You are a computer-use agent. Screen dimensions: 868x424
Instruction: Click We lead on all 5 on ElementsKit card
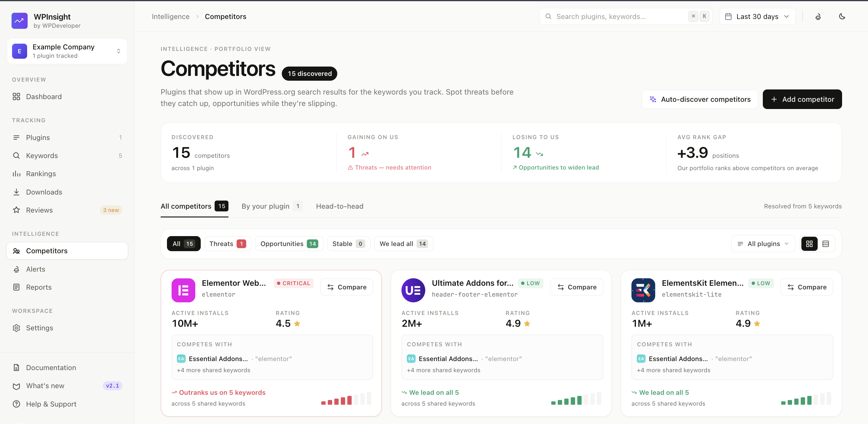(x=660, y=393)
